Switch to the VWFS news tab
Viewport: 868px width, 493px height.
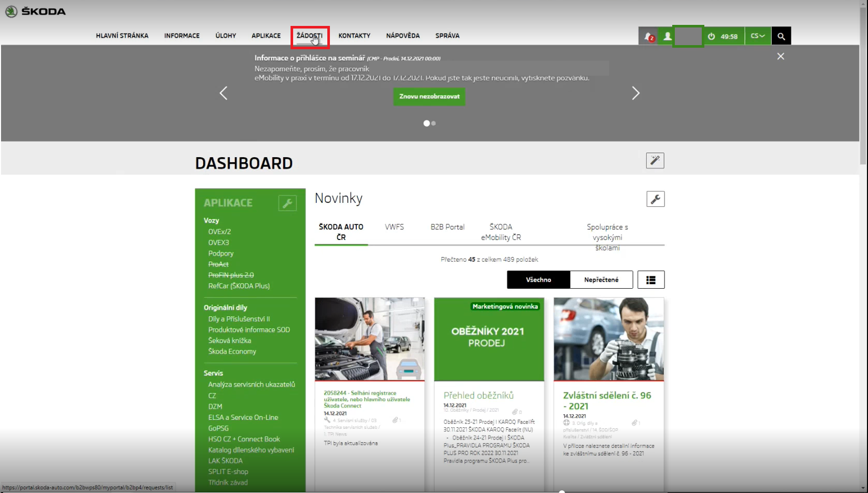click(394, 227)
